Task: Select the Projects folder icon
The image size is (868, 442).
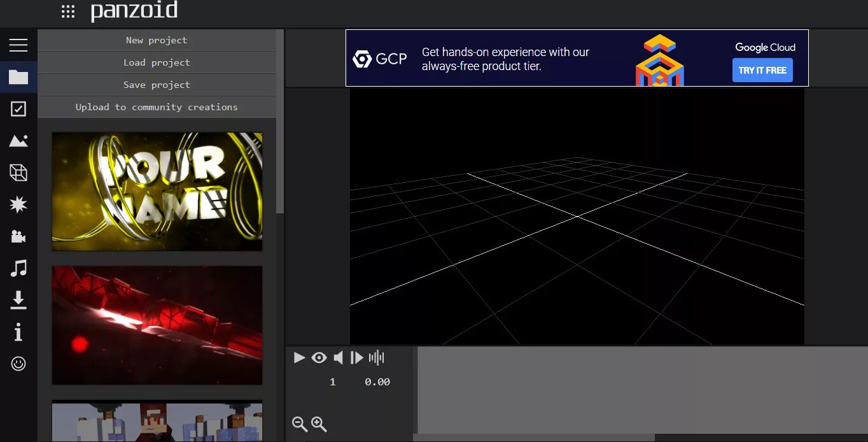Action: [x=18, y=77]
